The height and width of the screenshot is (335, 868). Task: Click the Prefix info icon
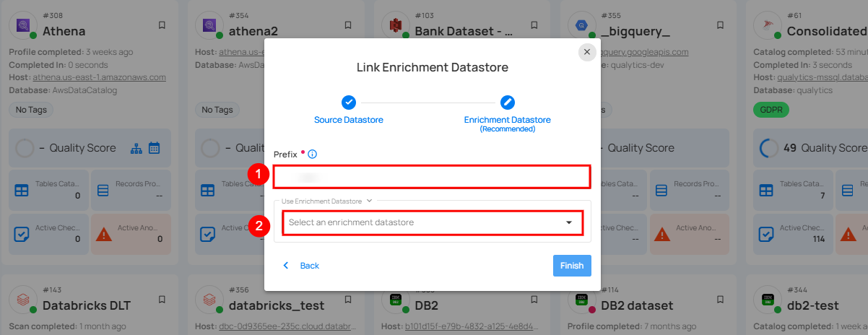coord(313,155)
